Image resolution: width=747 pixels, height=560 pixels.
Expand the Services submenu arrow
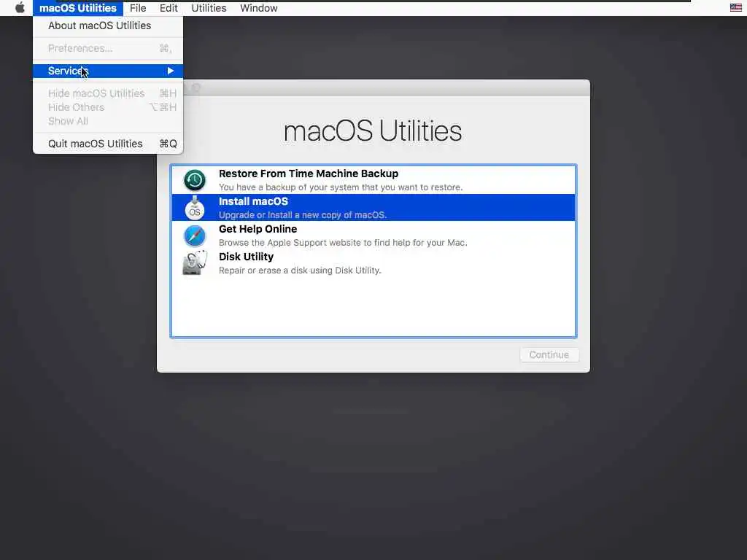[x=171, y=71]
